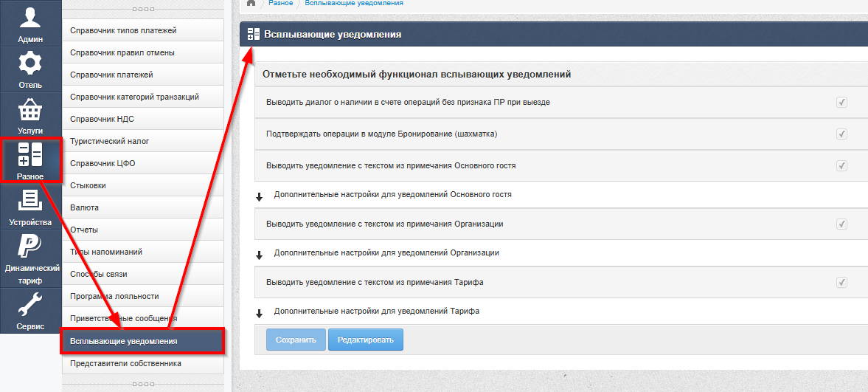Click the home icon in breadcrumbs
The width and height of the screenshot is (868, 392).
[x=251, y=3]
